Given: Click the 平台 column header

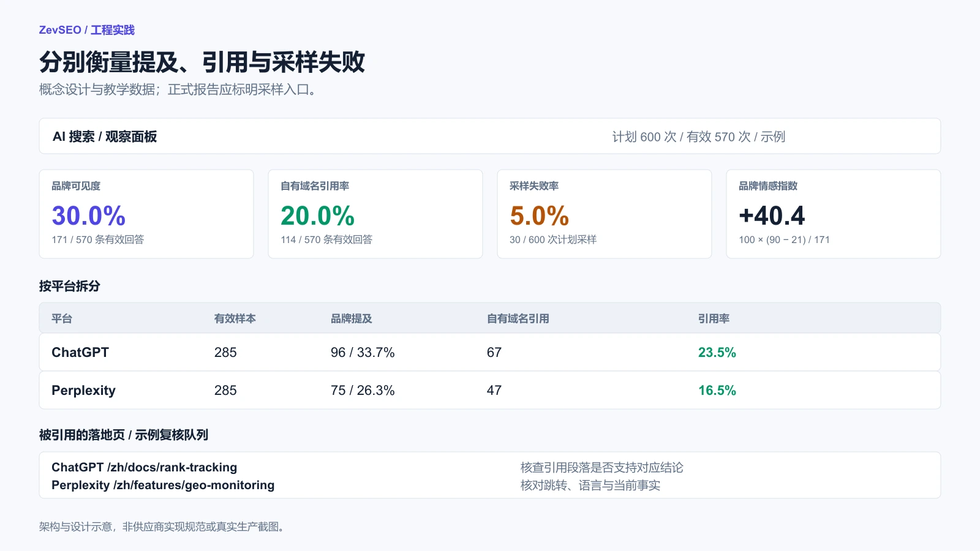Looking at the screenshot, I should [x=62, y=318].
